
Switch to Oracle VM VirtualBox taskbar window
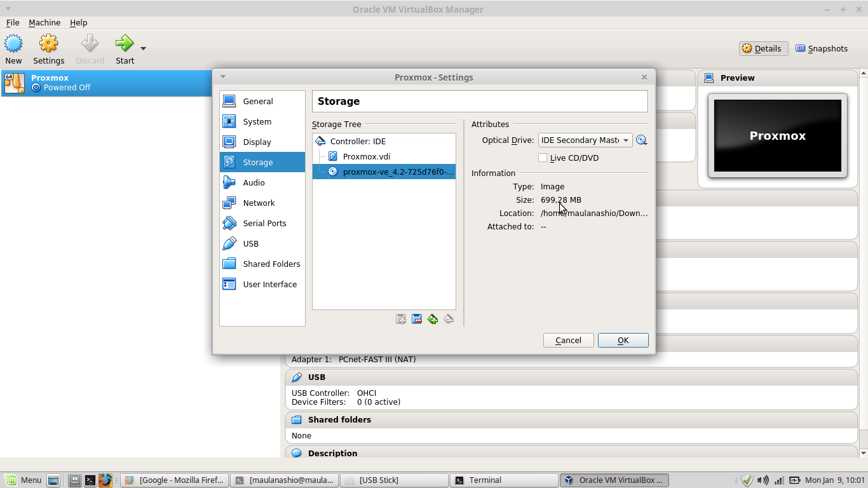614,480
